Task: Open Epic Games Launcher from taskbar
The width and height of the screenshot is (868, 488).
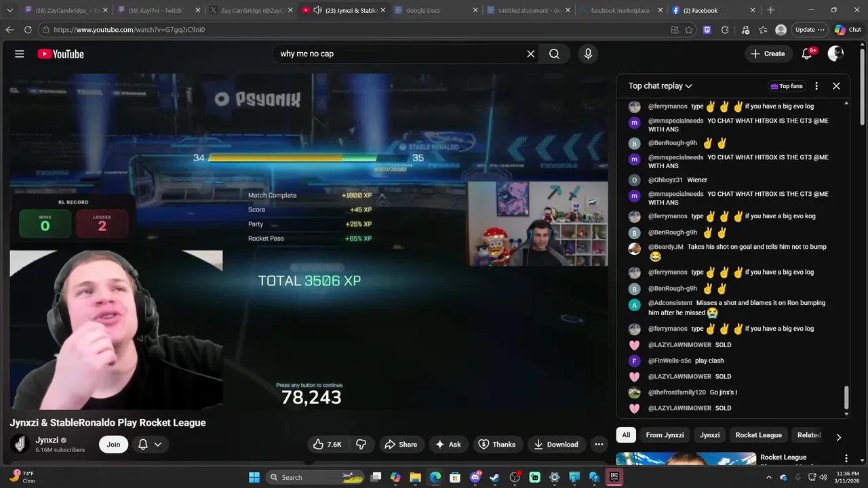Action: point(614,477)
